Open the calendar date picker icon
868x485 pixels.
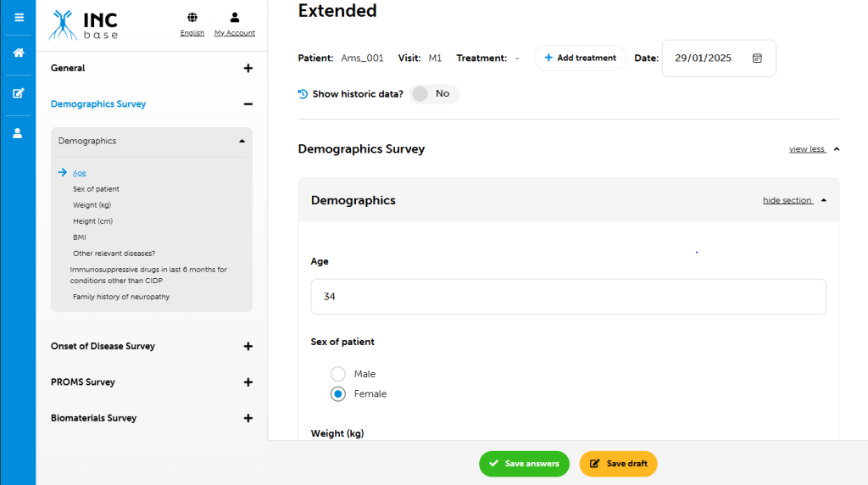[757, 59]
